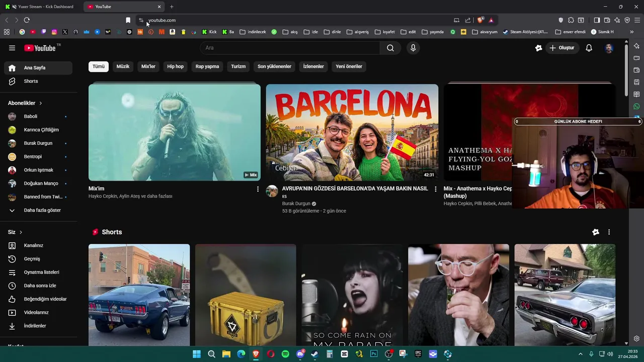The image size is (644, 362).
Task: Switch to Yuxer Stream Kick Dashboard tab
Action: (x=42, y=7)
